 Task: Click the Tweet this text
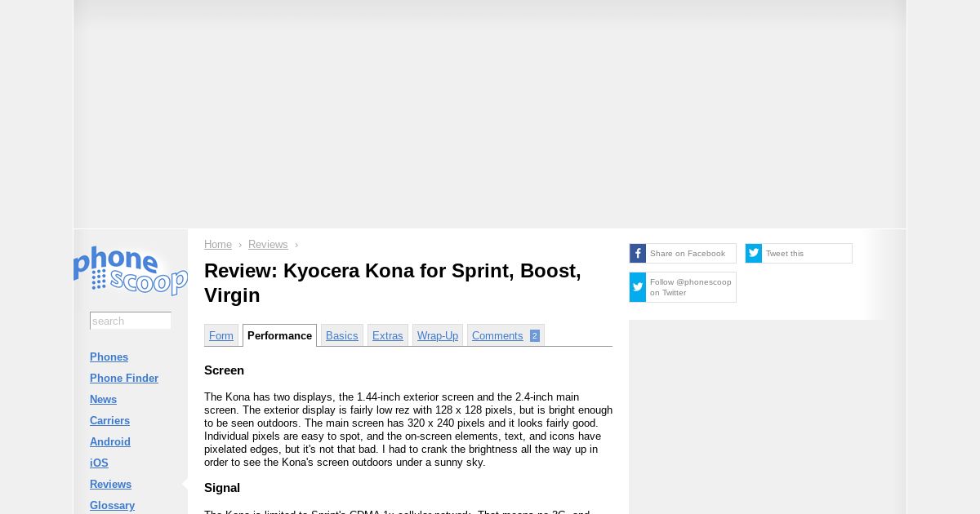pyautogui.click(x=785, y=254)
